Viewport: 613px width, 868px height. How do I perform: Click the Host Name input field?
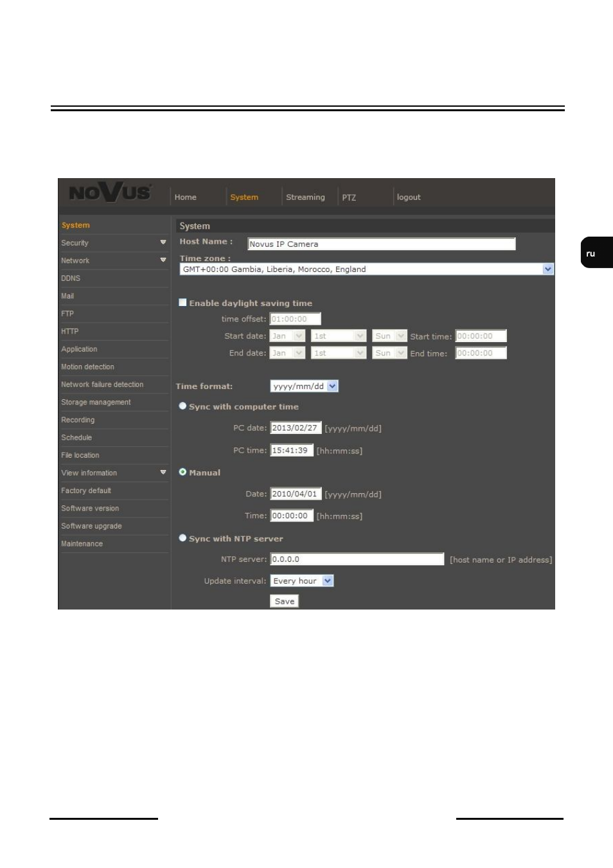tap(382, 244)
